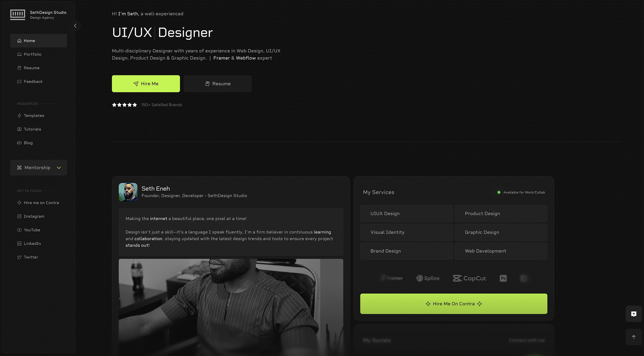Click the Tutorials video icon
644x356 pixels.
(x=19, y=129)
